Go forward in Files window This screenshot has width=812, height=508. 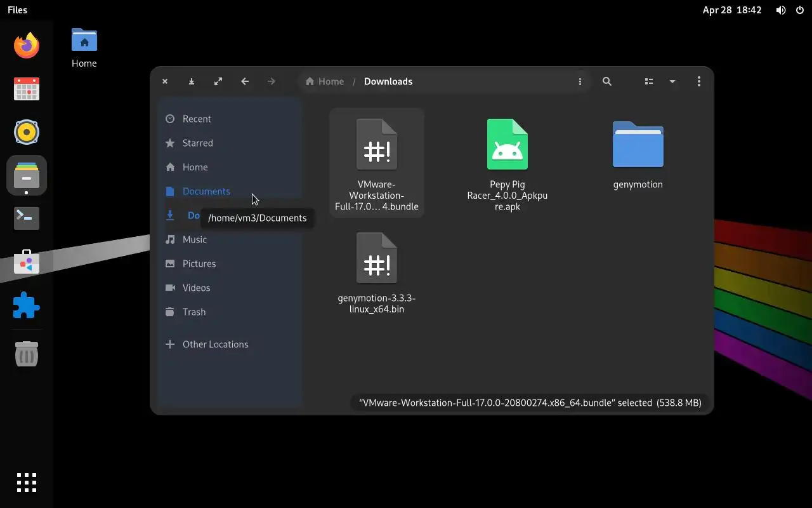click(272, 81)
